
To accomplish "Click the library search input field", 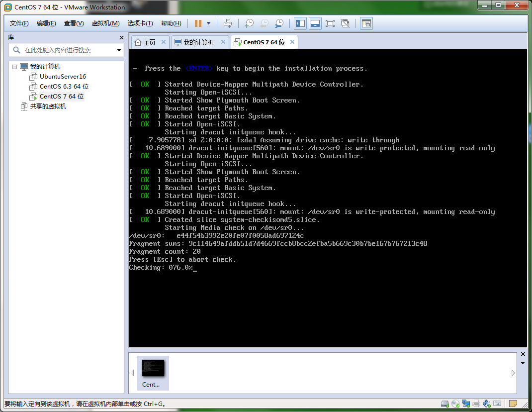I will (x=66, y=50).
